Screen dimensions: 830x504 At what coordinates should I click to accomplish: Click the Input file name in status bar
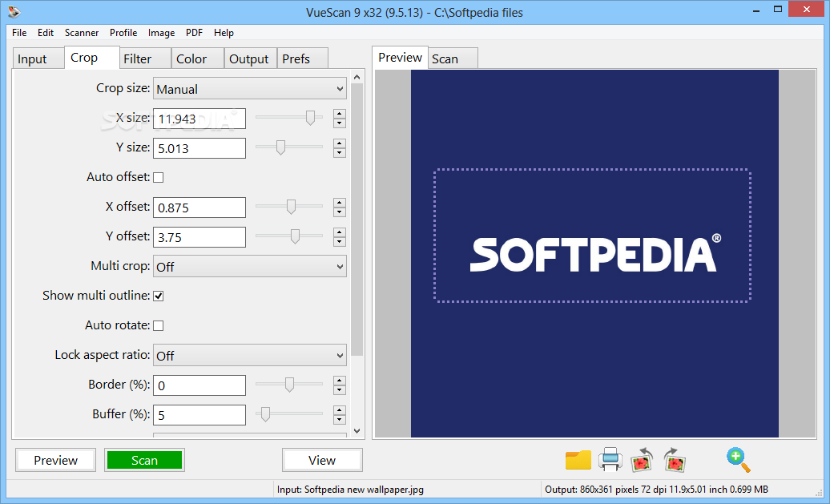[350, 490]
